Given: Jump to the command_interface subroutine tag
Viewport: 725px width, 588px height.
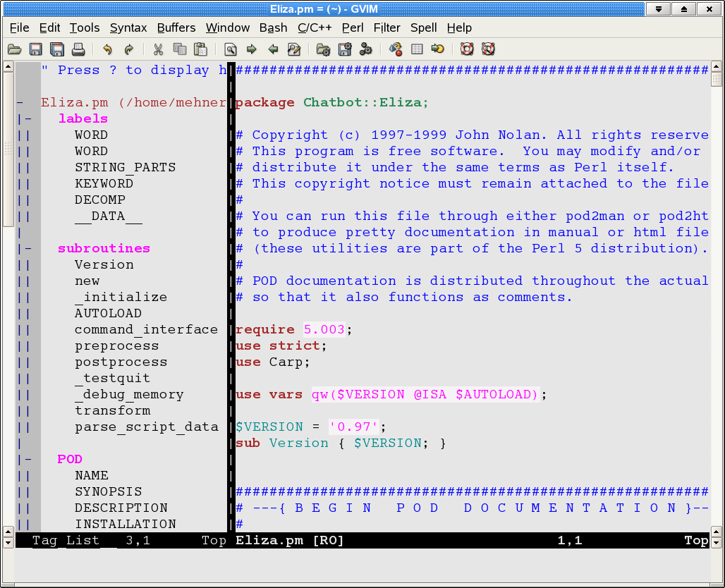Looking at the screenshot, I should point(146,329).
